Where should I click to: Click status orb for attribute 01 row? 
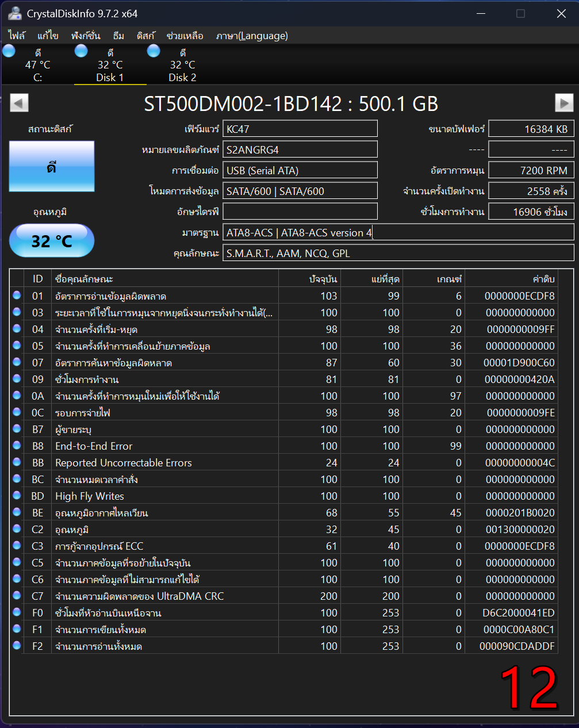17,296
